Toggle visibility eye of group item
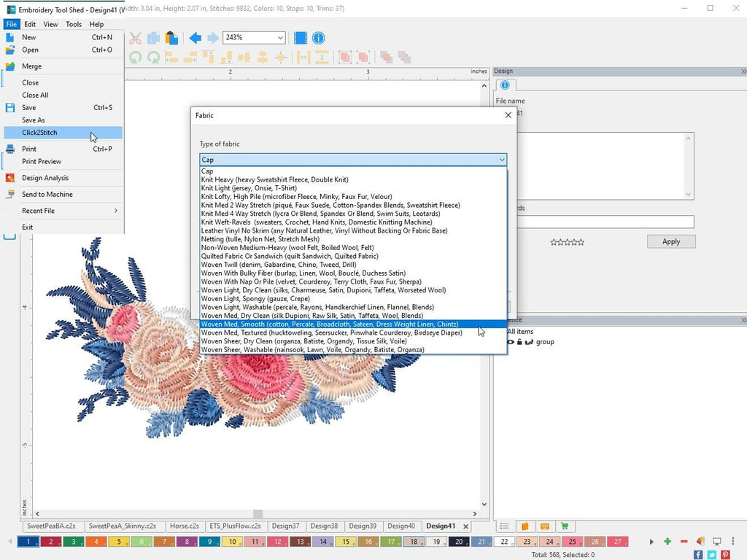Screen dimensions: 747x560 [x=511, y=342]
